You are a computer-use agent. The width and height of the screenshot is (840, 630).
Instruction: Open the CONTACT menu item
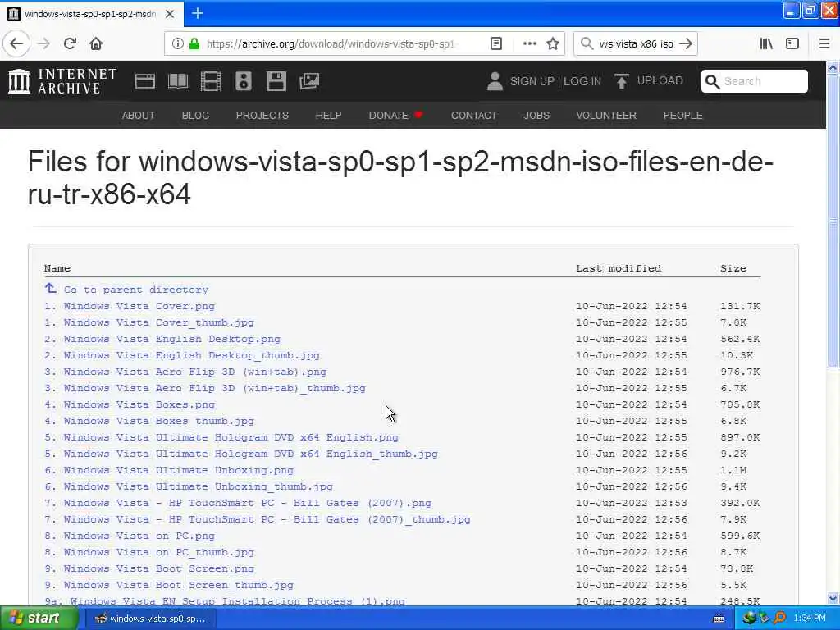[474, 115]
